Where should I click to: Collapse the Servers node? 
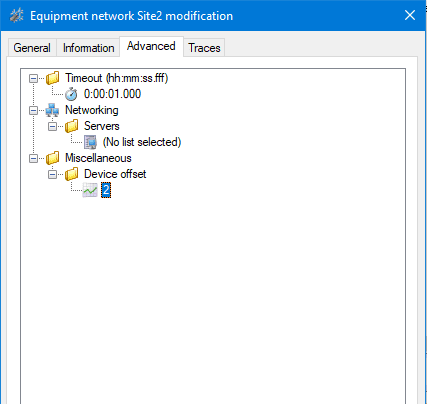52,126
